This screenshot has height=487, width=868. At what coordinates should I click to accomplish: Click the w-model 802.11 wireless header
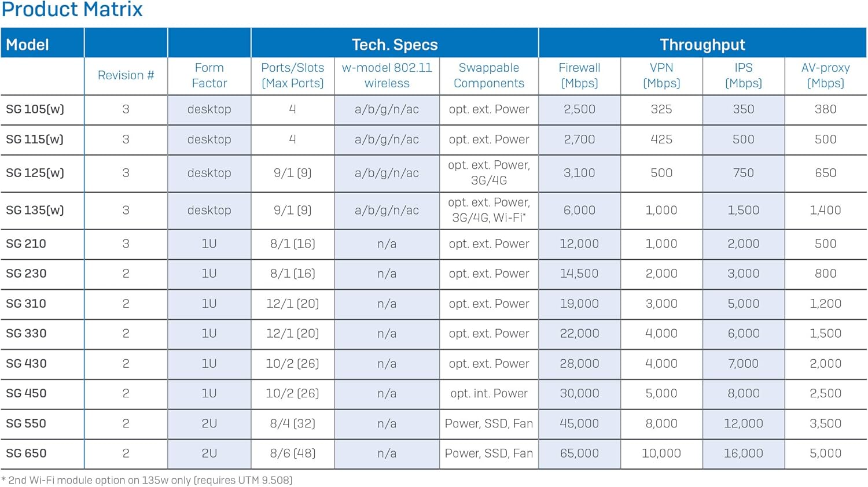(387, 75)
